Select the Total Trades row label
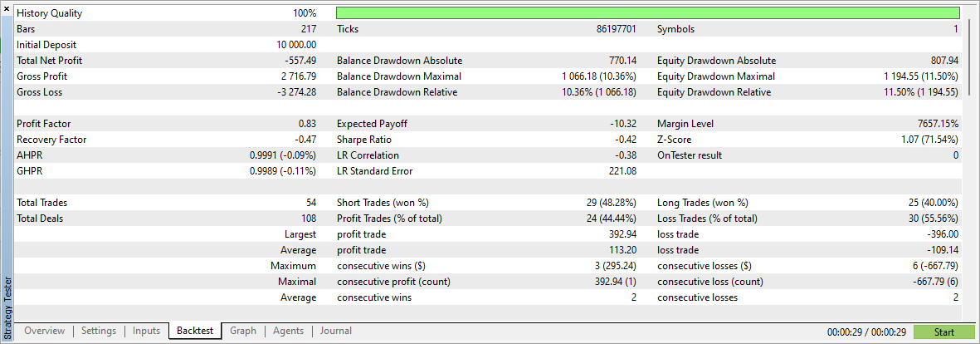980x344 pixels. 42,203
